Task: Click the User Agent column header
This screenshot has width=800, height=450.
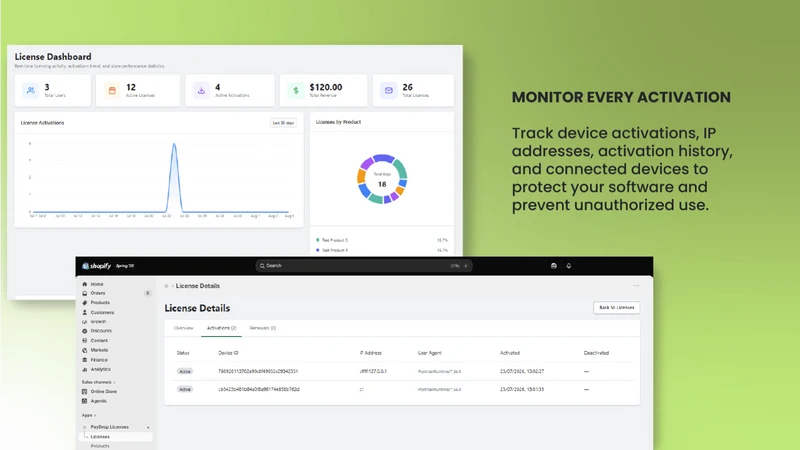Action: click(430, 353)
